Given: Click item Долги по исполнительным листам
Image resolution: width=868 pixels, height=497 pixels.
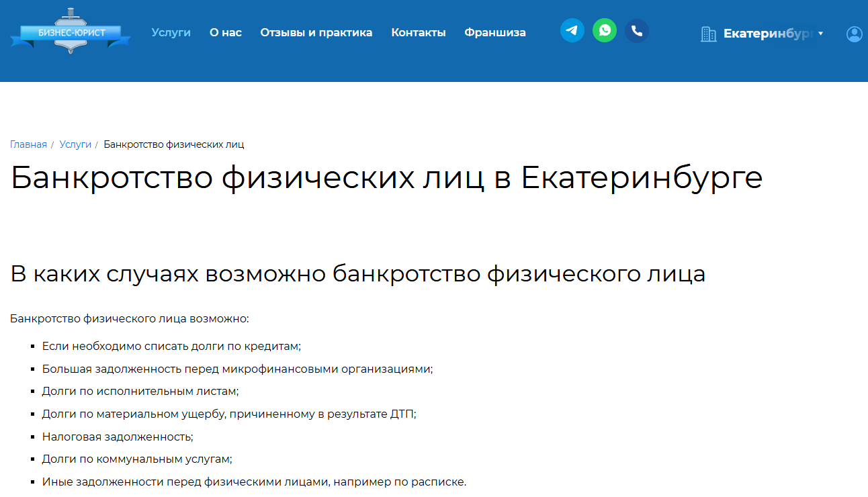Looking at the screenshot, I should coord(140,391).
